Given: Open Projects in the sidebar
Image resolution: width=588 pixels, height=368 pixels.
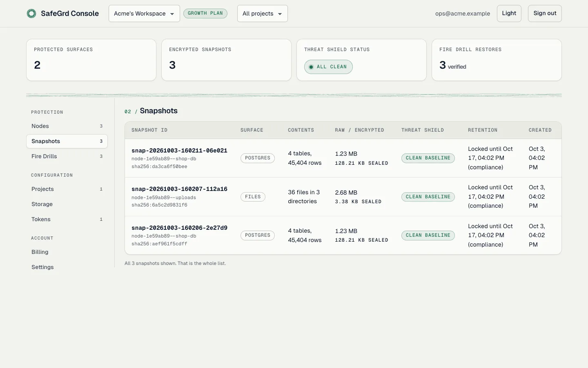Looking at the screenshot, I should click(67, 189).
